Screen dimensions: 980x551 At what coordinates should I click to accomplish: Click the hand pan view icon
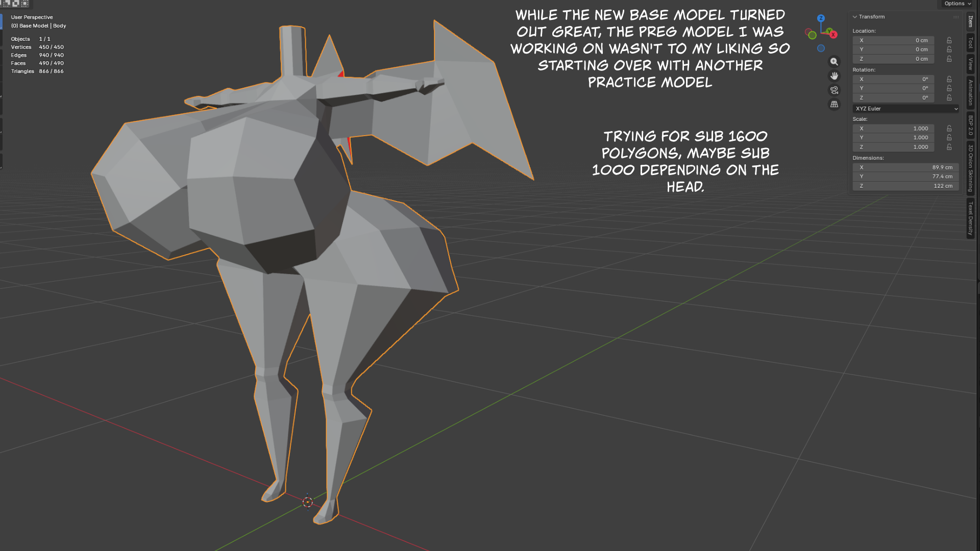tap(834, 76)
